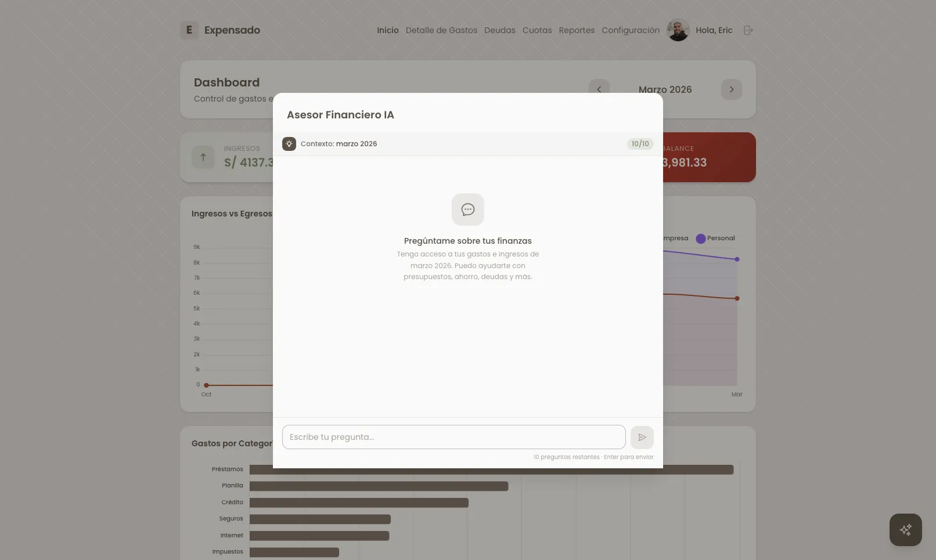This screenshot has width=936, height=560.
Task: Click the chat bubble icon above Pregúntame
Action: point(467,209)
